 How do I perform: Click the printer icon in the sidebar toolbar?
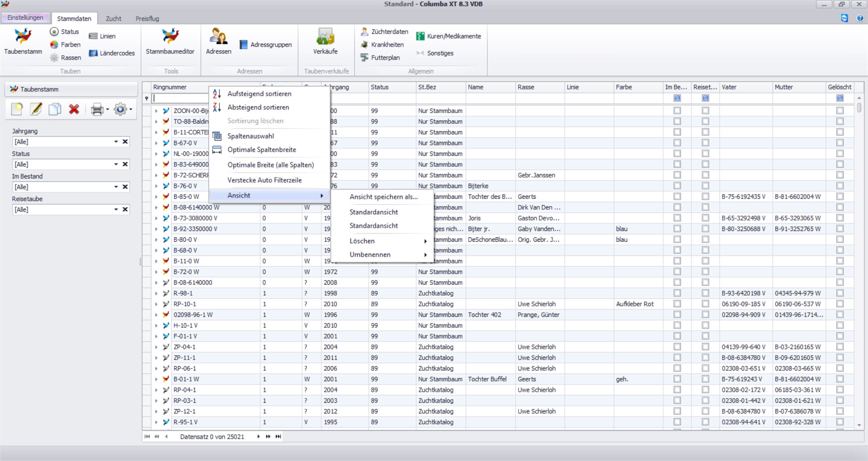(97, 109)
